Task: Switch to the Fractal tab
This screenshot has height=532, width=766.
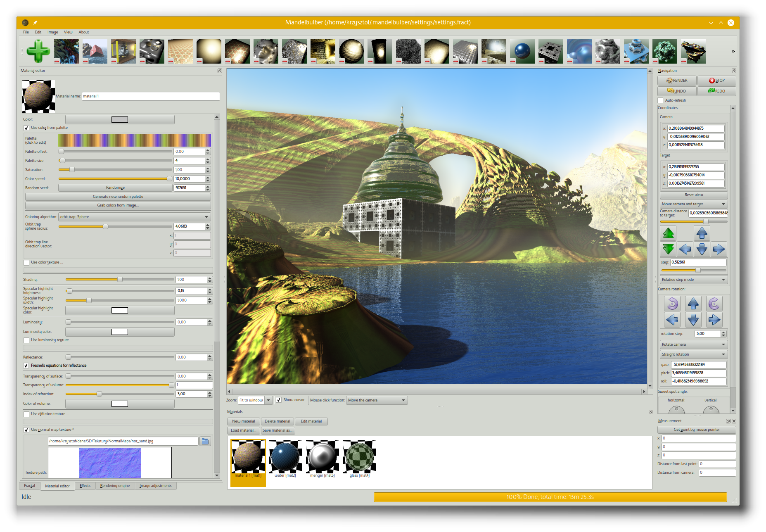Action: tap(29, 486)
